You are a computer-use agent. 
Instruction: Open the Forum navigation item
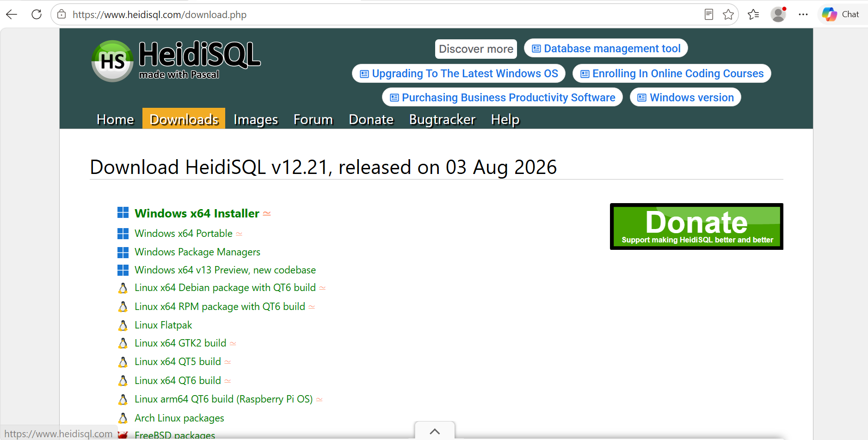pos(313,119)
